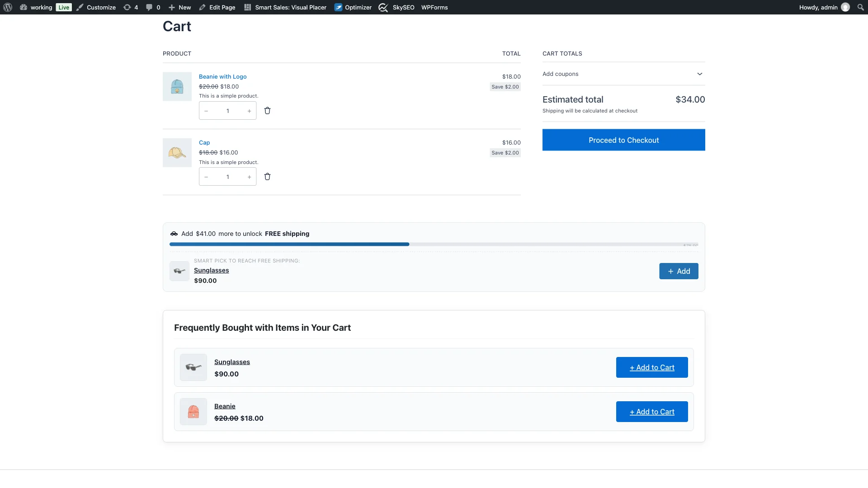Click the admin bar search icon
Image resolution: width=868 pixels, height=488 pixels.
pos(860,7)
